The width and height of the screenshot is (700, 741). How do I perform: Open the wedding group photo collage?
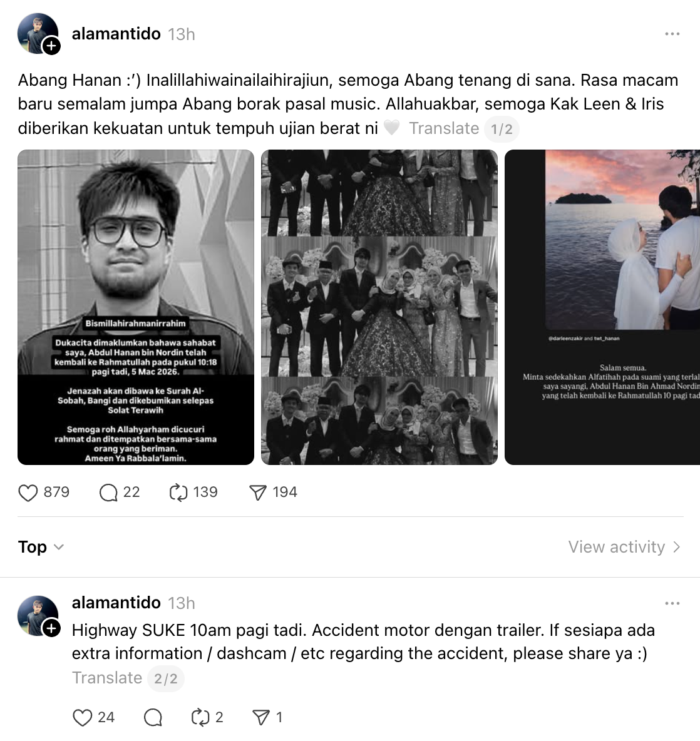(x=379, y=307)
